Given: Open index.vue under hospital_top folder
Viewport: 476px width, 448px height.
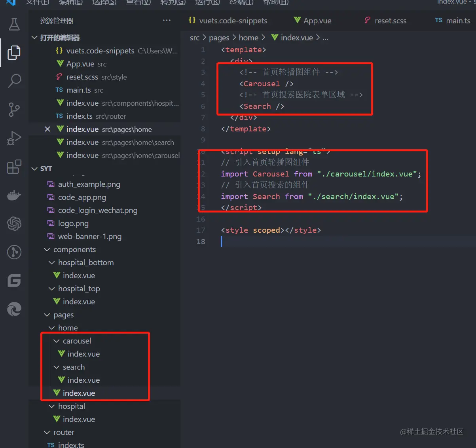Looking at the screenshot, I should (x=104, y=302).
